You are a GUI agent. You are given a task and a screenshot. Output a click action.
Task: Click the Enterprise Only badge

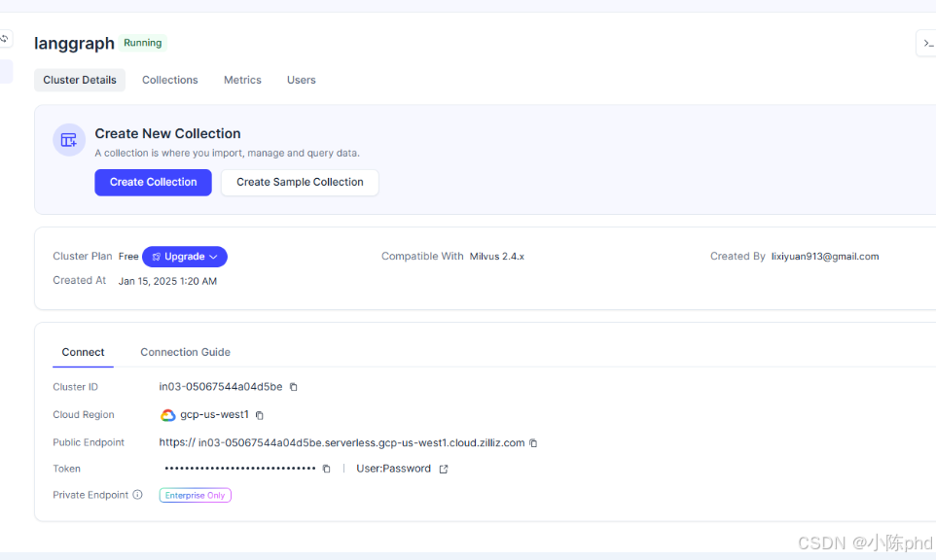[196, 495]
